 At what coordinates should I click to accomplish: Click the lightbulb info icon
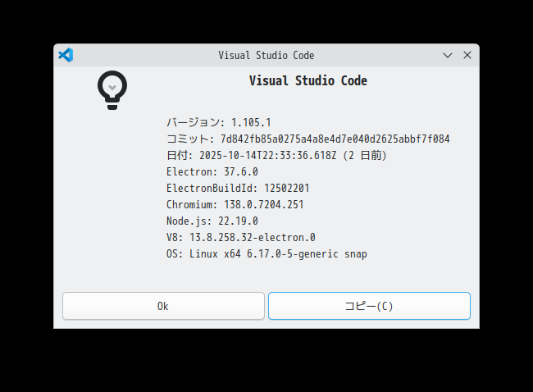(112, 89)
